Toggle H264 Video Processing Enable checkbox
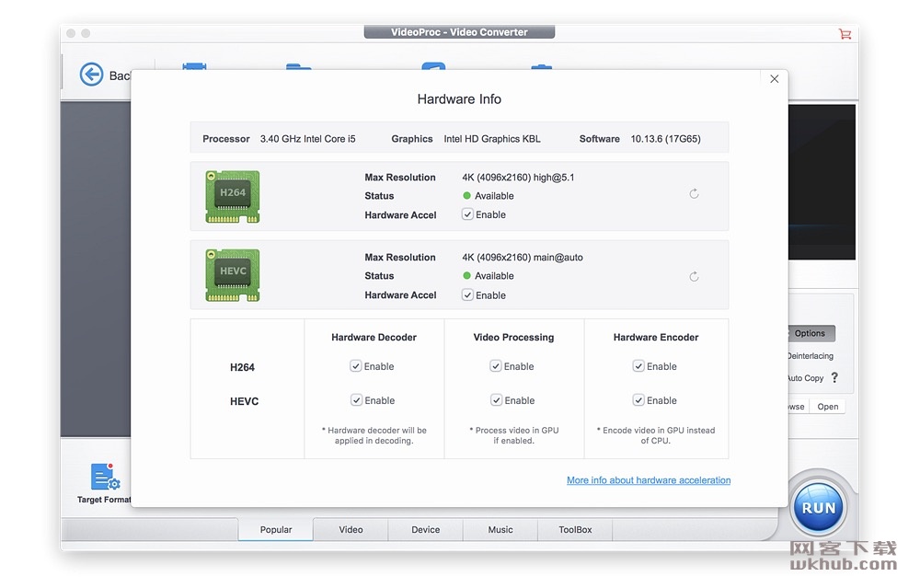The height and width of the screenshot is (588, 920). pos(496,366)
